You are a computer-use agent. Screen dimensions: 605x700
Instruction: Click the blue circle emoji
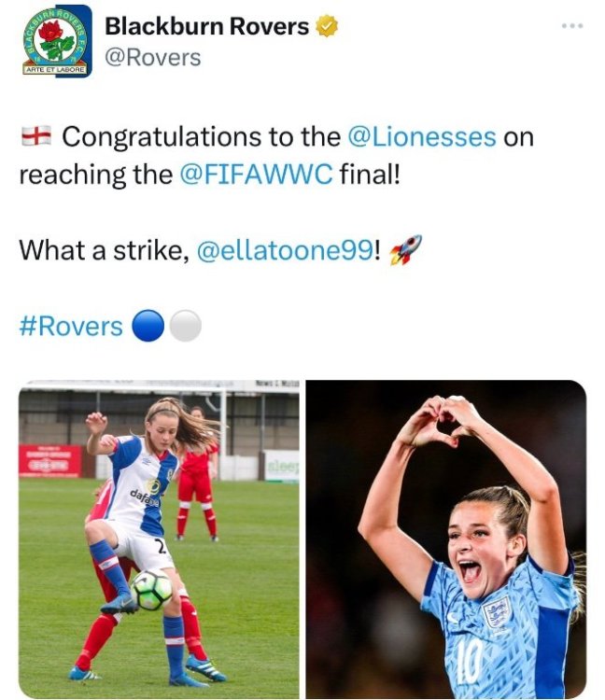point(148,326)
